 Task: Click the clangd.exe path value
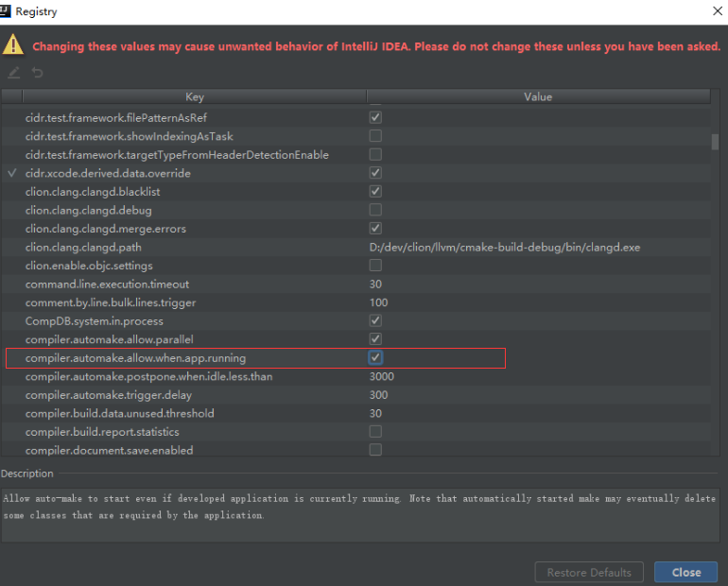[x=505, y=248]
